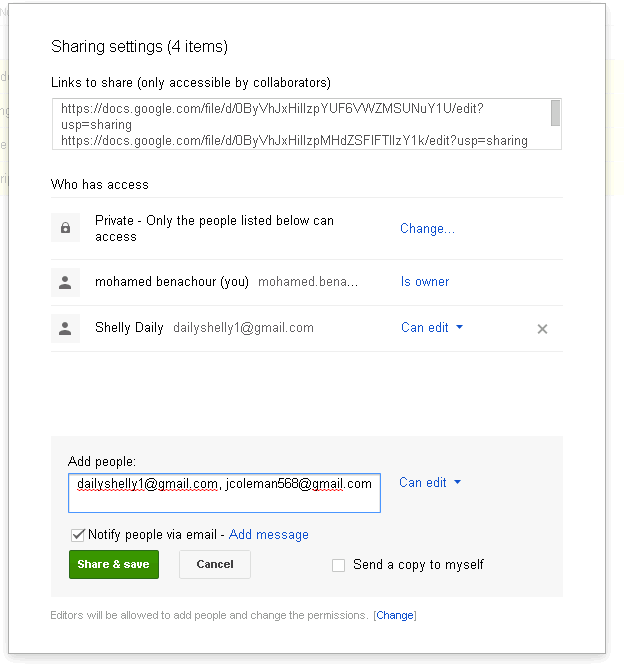Click the Cancel button
Viewport: 624px width, 667px height.
click(x=215, y=564)
